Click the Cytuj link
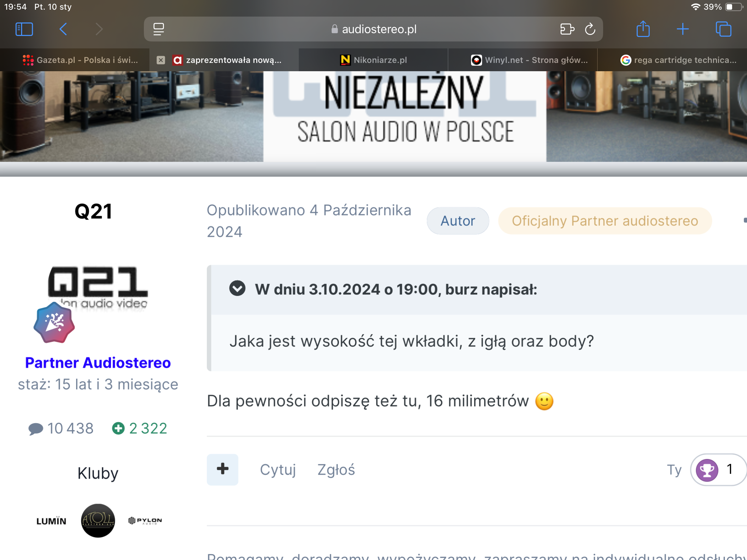 pos(278,469)
